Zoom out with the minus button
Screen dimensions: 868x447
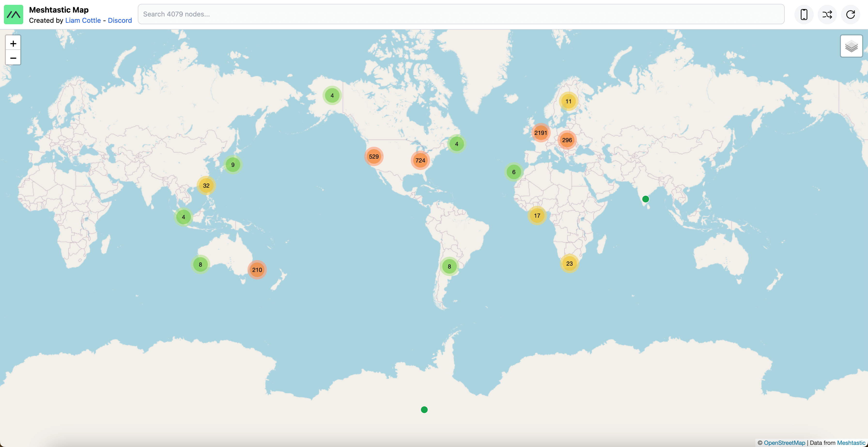click(x=13, y=58)
